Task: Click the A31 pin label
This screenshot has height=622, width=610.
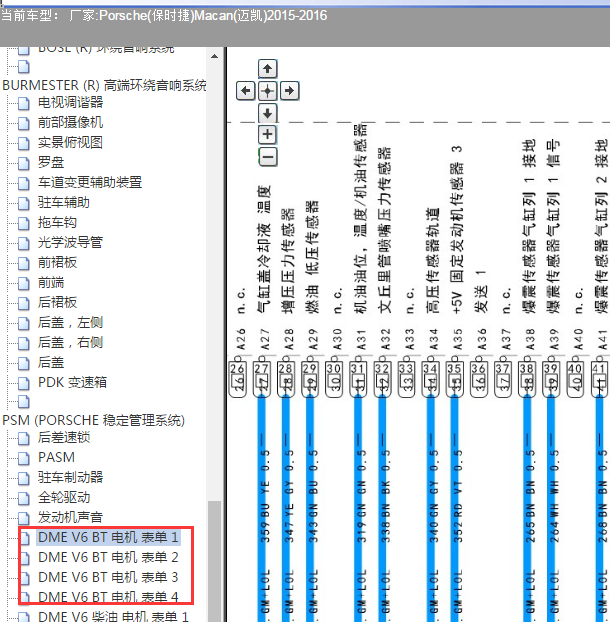Action: tap(361, 340)
